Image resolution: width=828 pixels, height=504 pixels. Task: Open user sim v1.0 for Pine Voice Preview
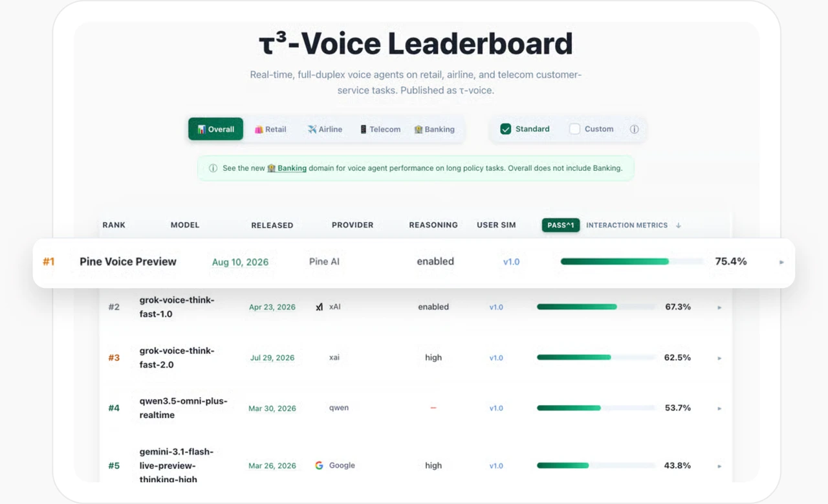511,262
